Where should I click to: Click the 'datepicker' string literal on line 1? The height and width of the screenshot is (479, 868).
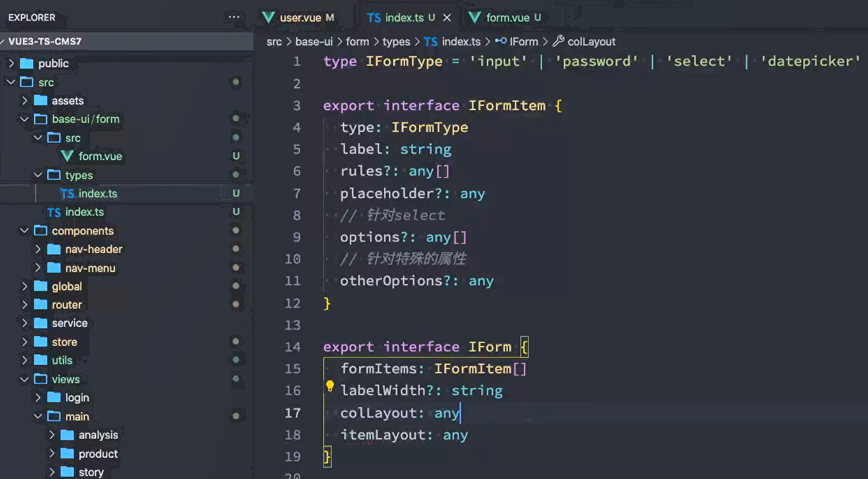[x=810, y=62]
